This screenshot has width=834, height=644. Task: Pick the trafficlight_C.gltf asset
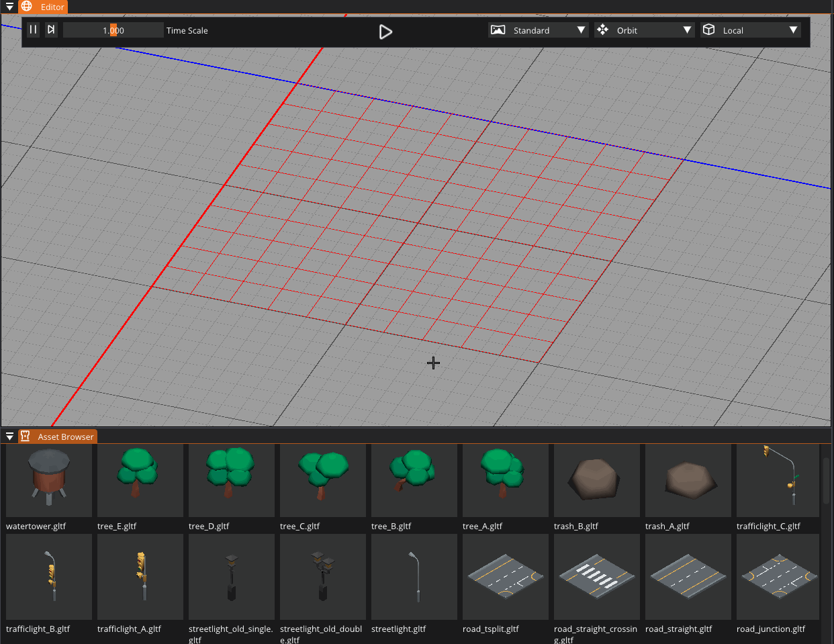[778, 480]
